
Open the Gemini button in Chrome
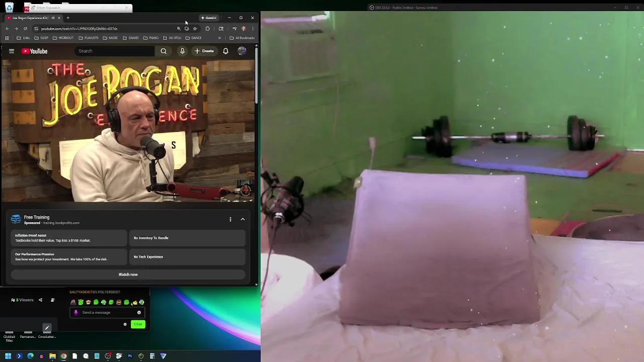[x=209, y=18]
